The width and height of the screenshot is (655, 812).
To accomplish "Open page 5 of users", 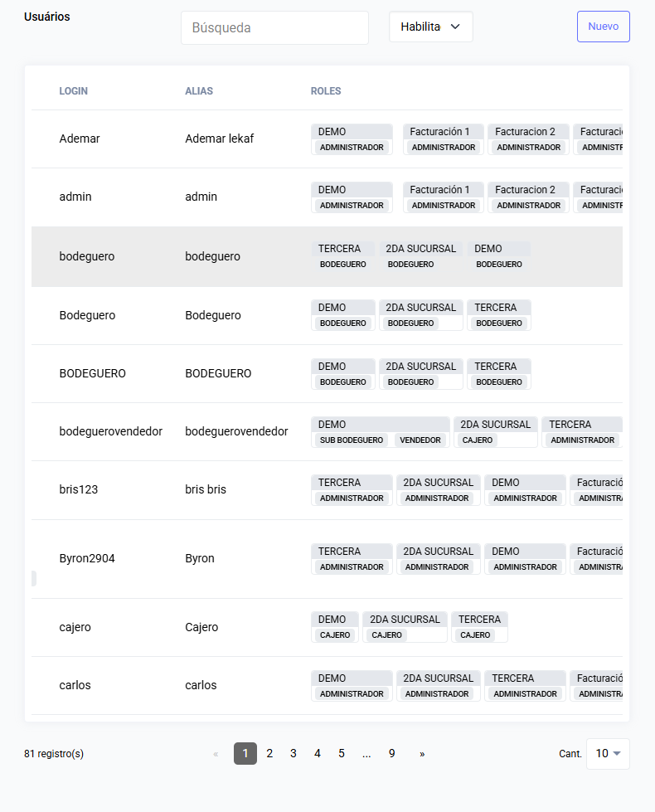I will click(x=342, y=753).
